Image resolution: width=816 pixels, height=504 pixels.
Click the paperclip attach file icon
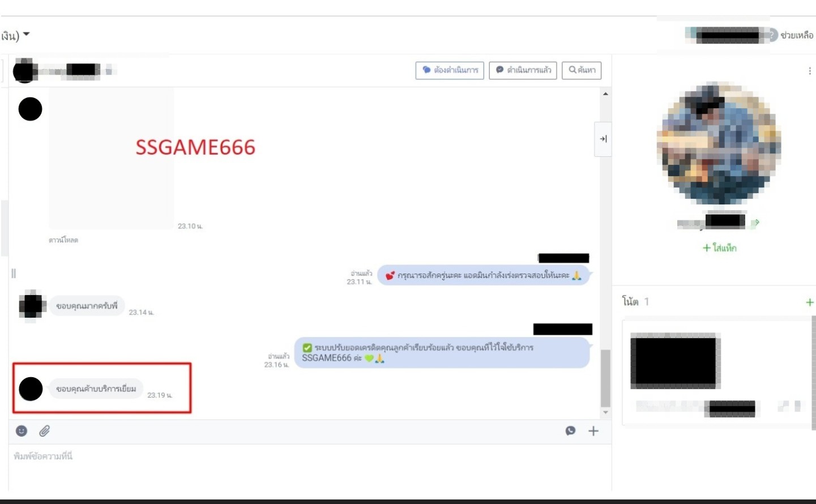(x=45, y=431)
